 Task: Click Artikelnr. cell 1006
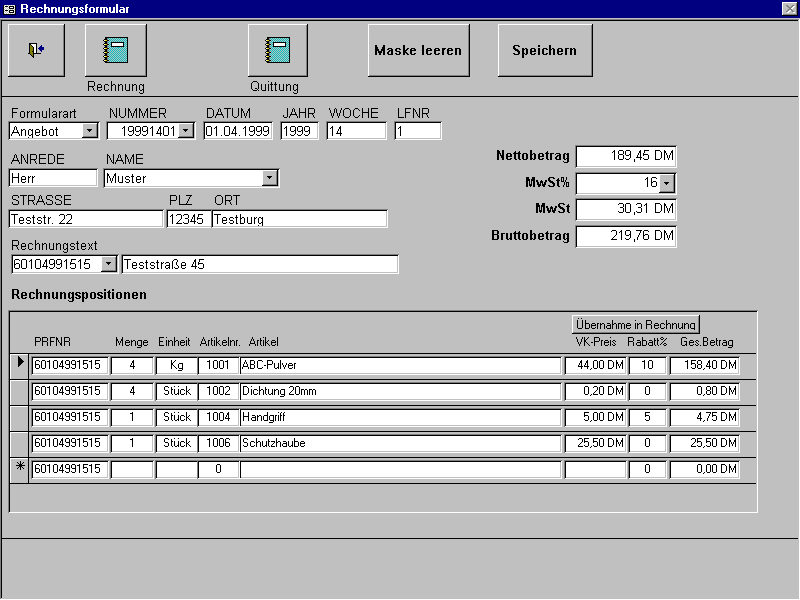(218, 443)
